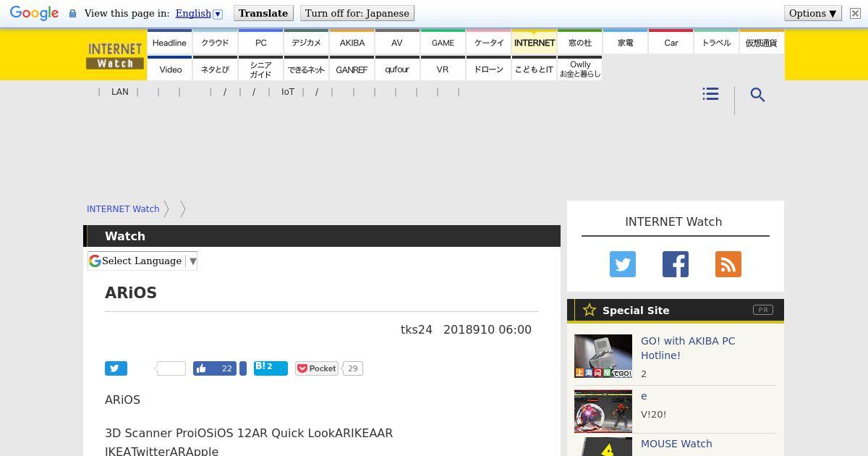This screenshot has height=456, width=868.
Task: Go to the PC Watch tab
Action: tap(261, 43)
